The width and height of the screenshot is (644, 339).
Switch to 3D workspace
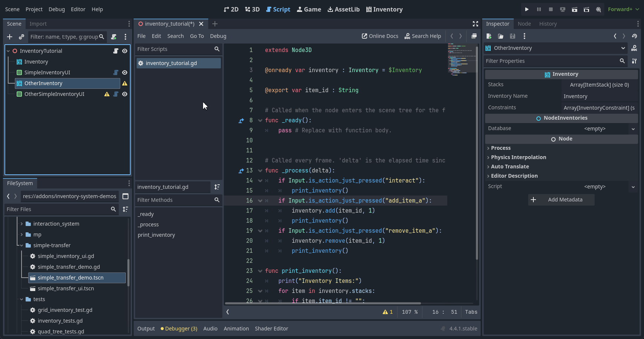coord(252,9)
